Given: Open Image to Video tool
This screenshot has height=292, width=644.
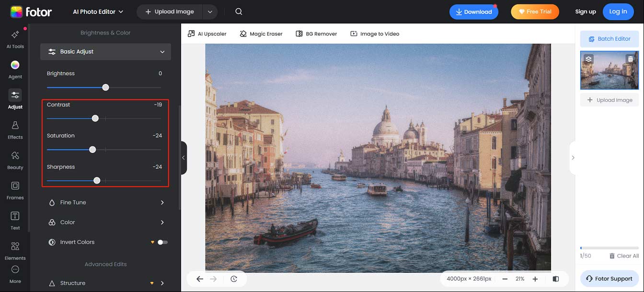Looking at the screenshot, I should tap(375, 34).
